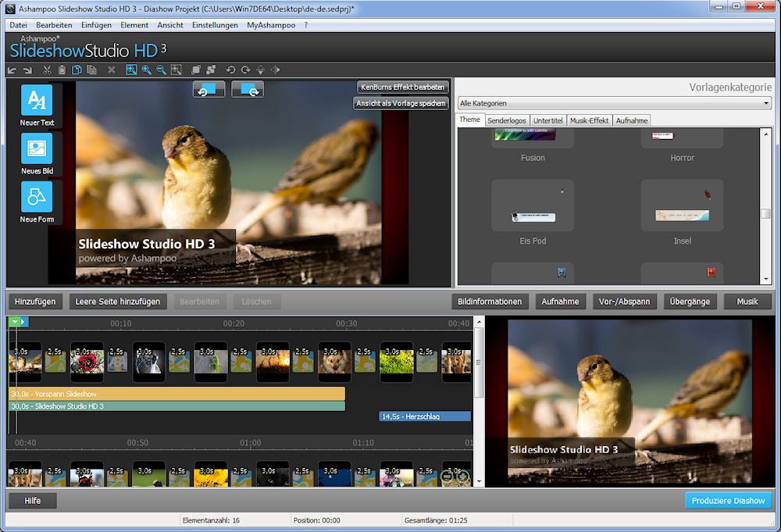Click the Übergänge button
The width and height of the screenshot is (781, 532).
pyautogui.click(x=690, y=302)
